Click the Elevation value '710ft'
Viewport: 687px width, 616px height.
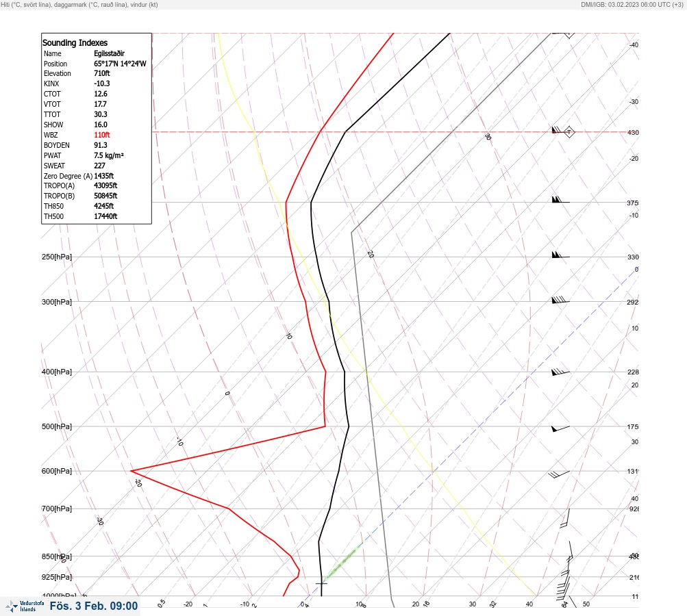[x=101, y=73]
